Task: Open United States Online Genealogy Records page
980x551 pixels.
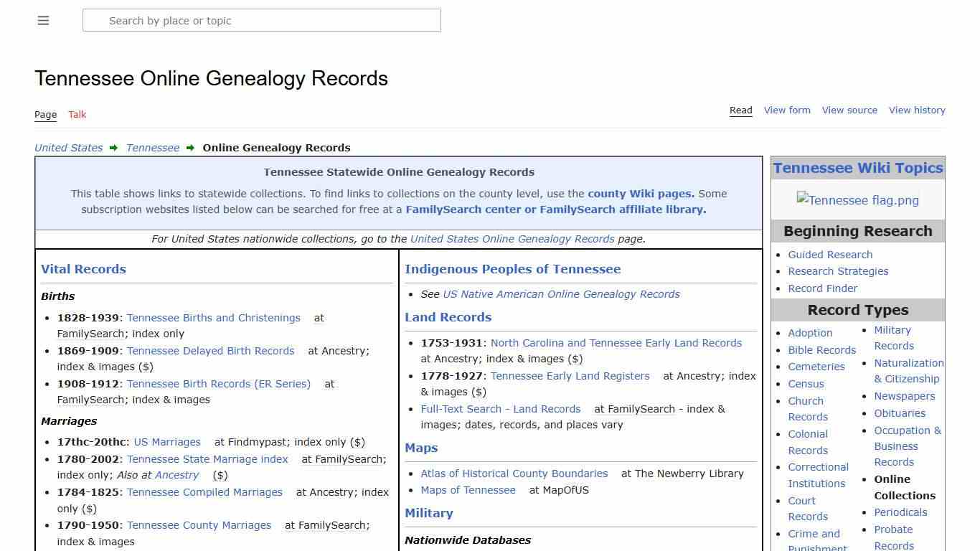Action: [512, 239]
